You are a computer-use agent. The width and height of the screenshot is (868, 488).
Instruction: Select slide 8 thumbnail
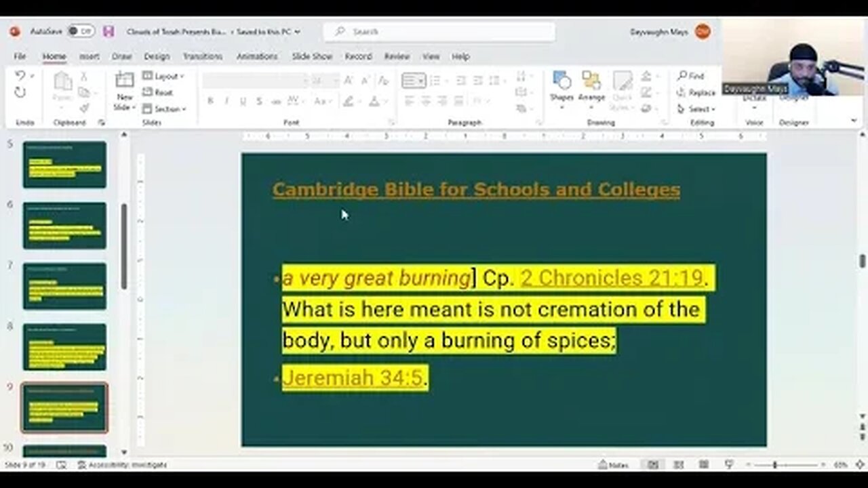[x=64, y=347]
